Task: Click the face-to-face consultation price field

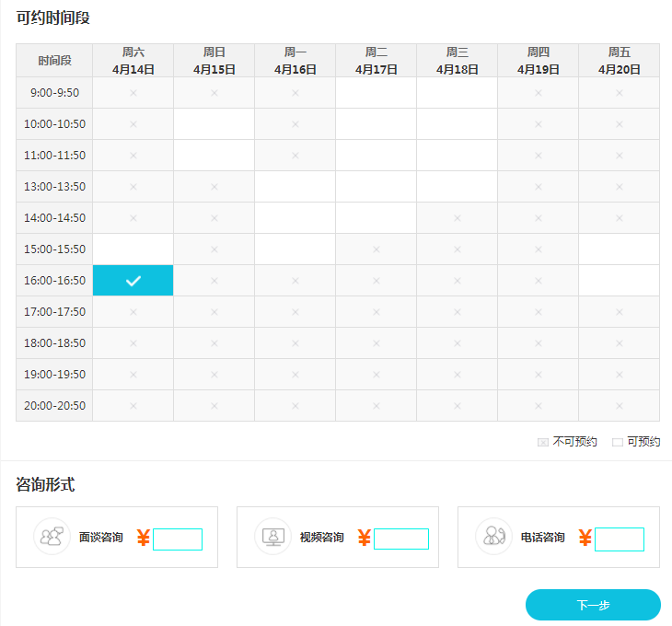Action: point(178,539)
